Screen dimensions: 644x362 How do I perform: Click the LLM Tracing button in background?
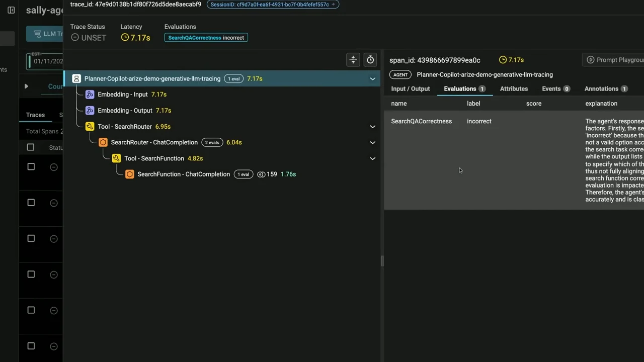tap(45, 34)
